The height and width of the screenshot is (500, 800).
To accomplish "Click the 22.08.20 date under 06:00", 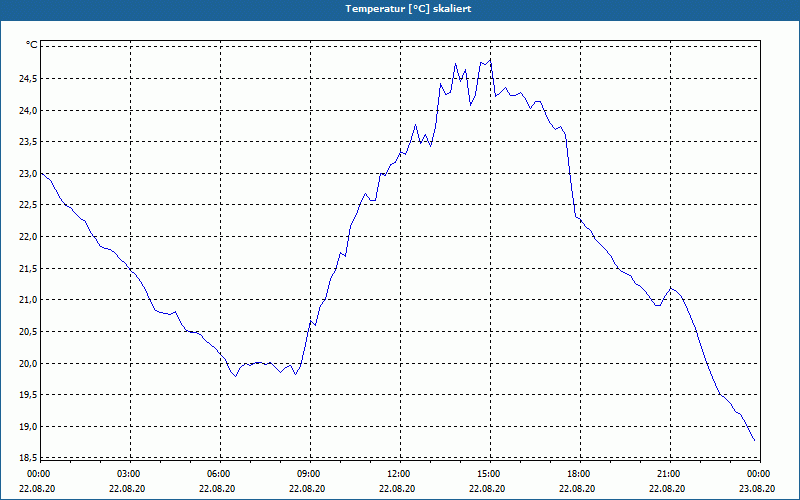I will 217,488.
